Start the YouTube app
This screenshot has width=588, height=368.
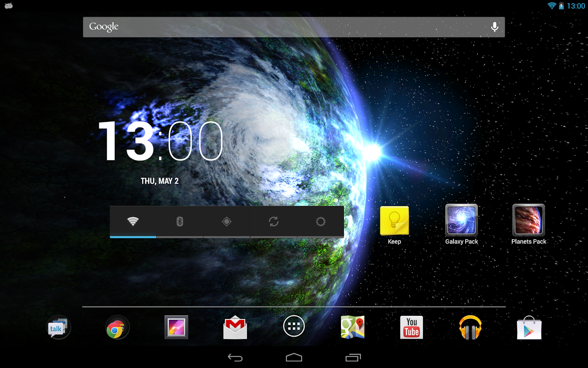(411, 327)
